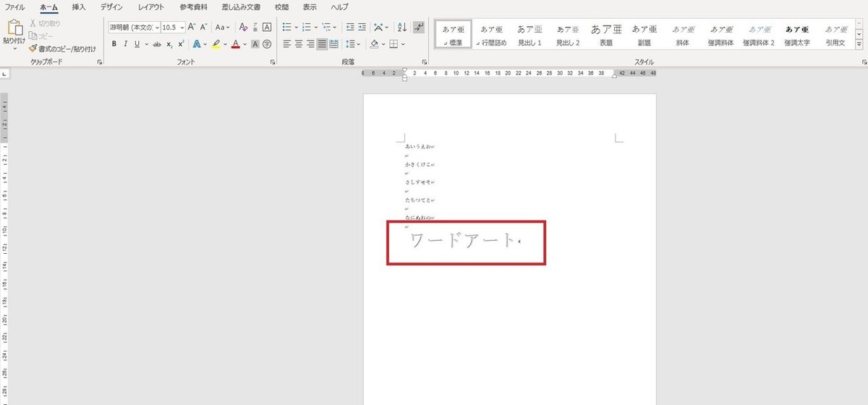Switch to the 参考資料 (References) tab
The image size is (868, 405).
click(x=194, y=7)
